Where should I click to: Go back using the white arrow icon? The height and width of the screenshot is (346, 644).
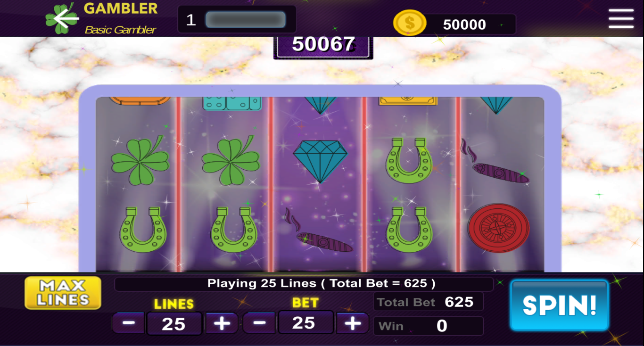click(x=66, y=19)
